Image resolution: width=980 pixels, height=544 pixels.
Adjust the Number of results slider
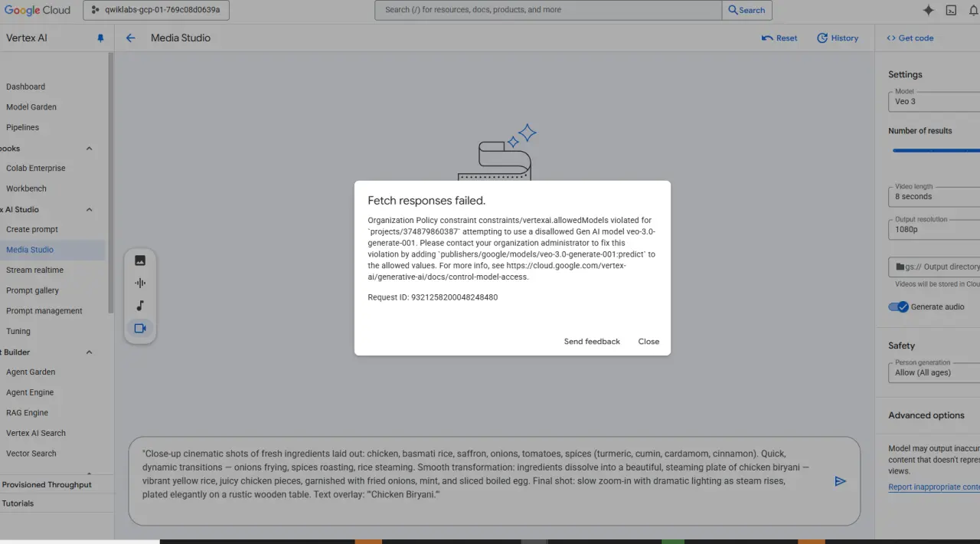tap(936, 151)
